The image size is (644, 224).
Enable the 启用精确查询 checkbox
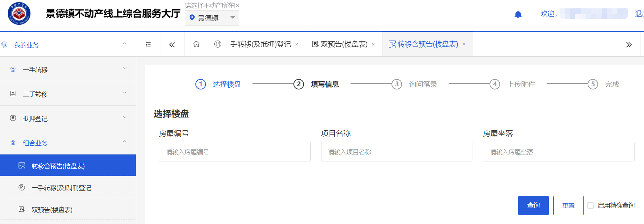point(590,205)
